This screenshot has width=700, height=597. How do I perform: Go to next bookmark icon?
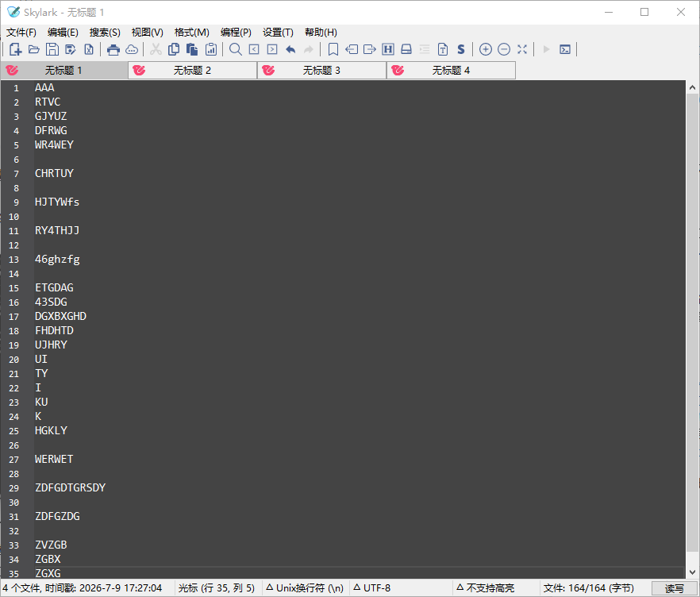(370, 49)
